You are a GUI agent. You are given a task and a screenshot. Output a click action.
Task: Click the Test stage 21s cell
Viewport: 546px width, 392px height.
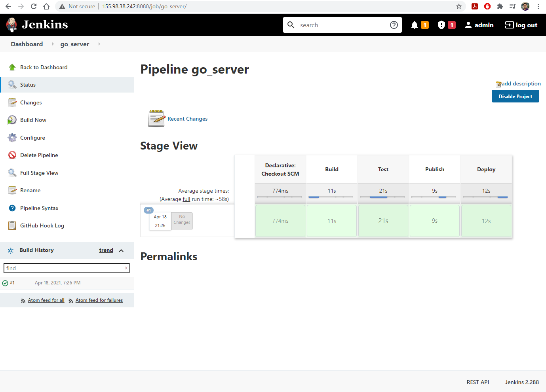(x=383, y=221)
